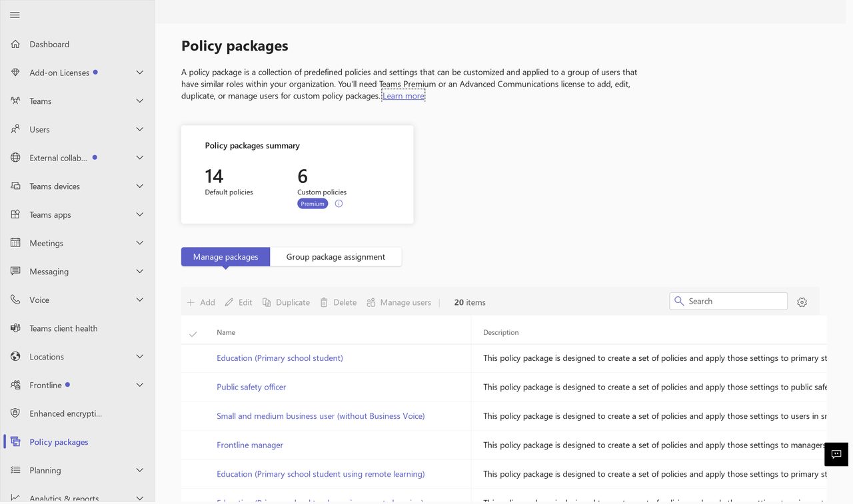
Task: Click the Teams people icon in sidebar
Action: 15,101
